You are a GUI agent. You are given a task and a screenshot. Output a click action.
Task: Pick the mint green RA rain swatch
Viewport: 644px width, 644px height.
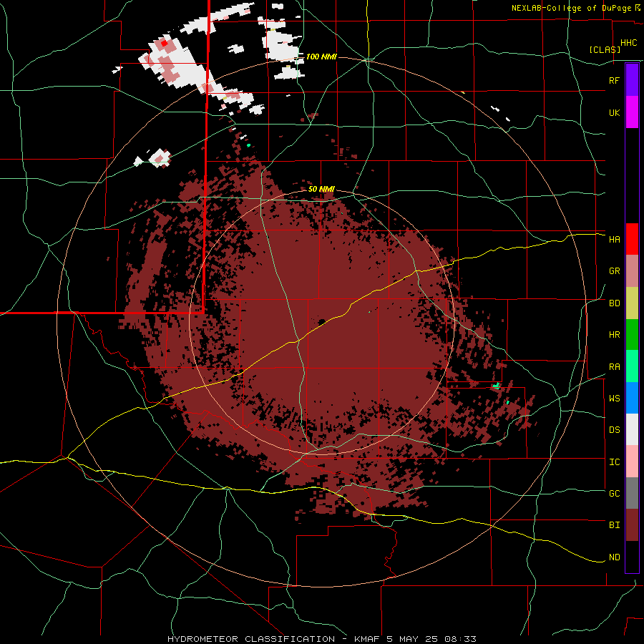632,366
